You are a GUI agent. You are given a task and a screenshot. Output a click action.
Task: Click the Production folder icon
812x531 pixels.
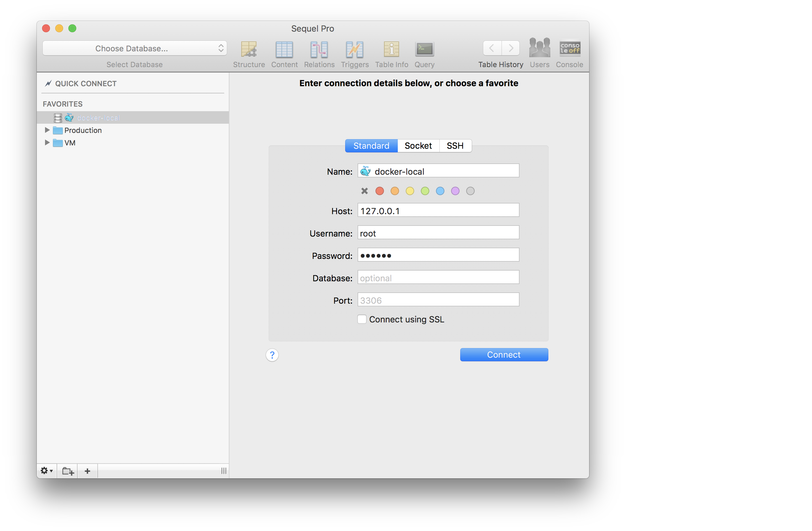58,130
